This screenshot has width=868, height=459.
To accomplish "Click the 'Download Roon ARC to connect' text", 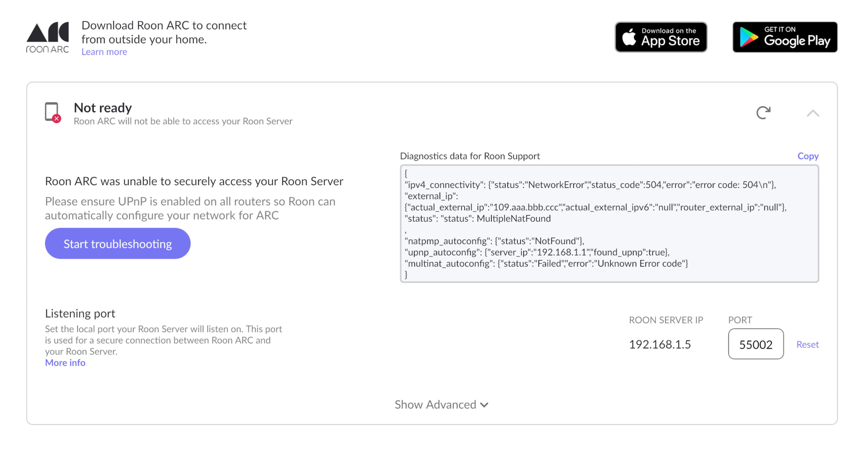I will 164,32.
